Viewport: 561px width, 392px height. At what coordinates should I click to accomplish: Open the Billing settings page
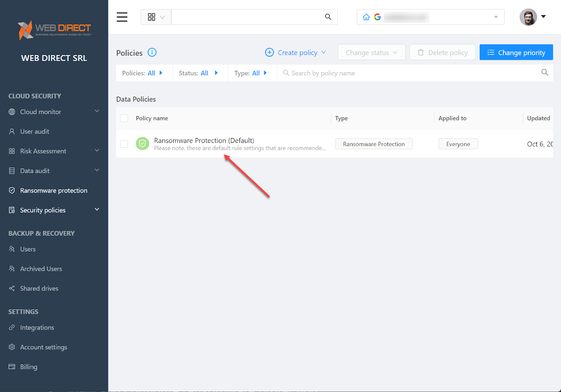[x=28, y=366]
